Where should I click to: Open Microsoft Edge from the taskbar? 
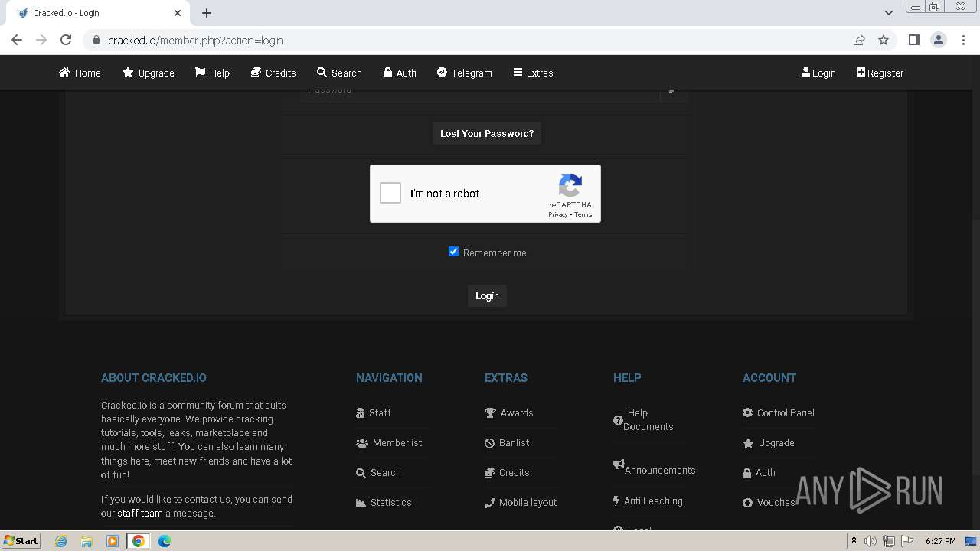[x=165, y=540]
